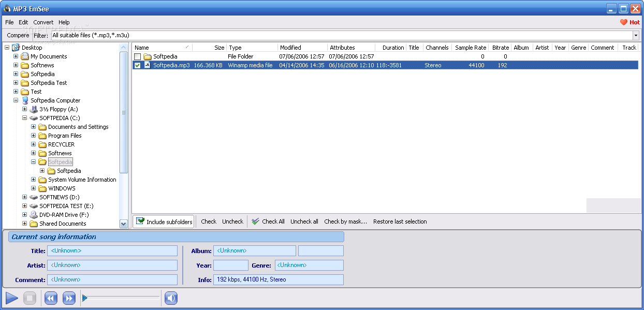
Task: Sort by the Duration column header
Action: click(x=391, y=47)
